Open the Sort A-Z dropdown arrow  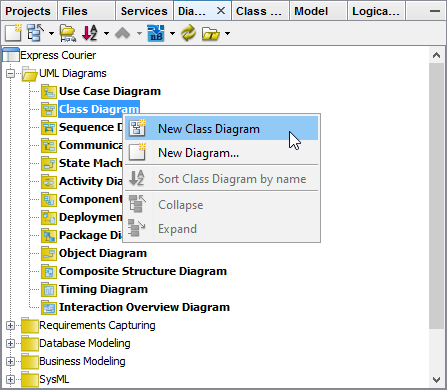coord(106,33)
